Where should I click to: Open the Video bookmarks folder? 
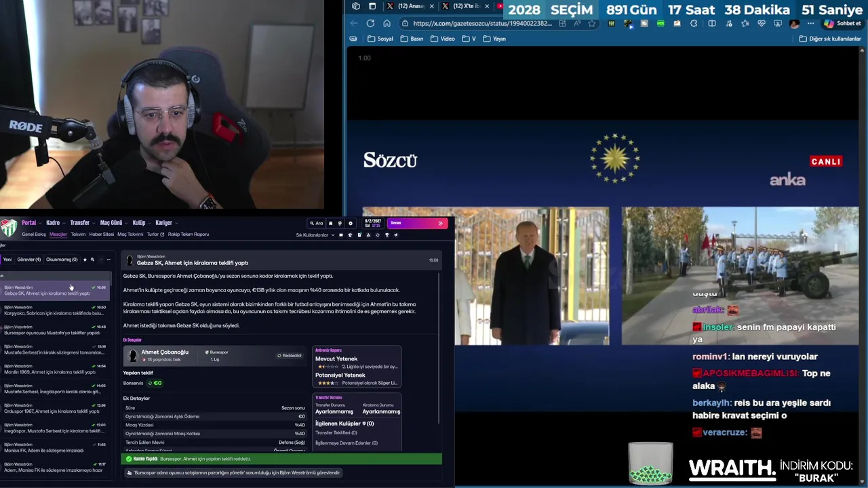pyautogui.click(x=443, y=39)
